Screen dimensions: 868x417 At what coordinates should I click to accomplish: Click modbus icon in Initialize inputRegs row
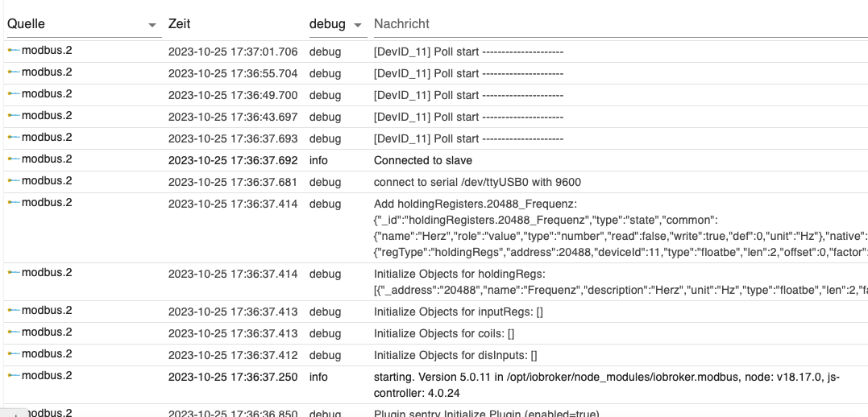[x=14, y=311]
